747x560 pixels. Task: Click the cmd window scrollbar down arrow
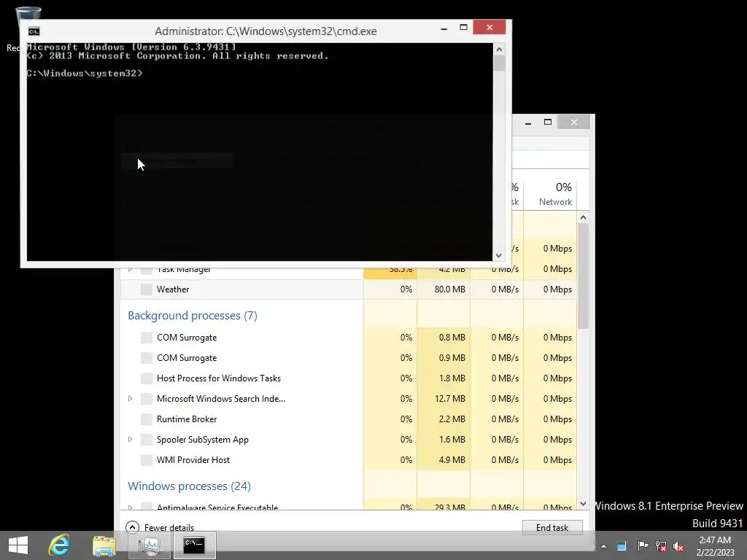coord(499,256)
